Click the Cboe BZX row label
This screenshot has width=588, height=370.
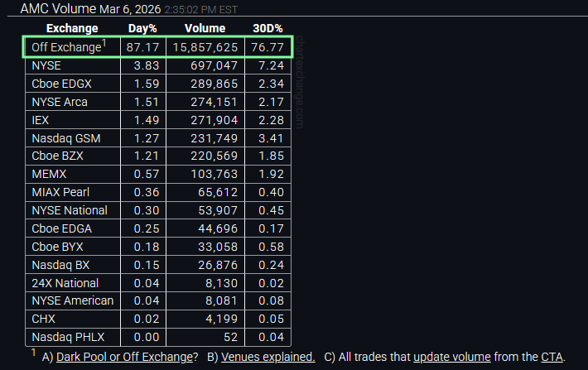pyautogui.click(x=57, y=156)
